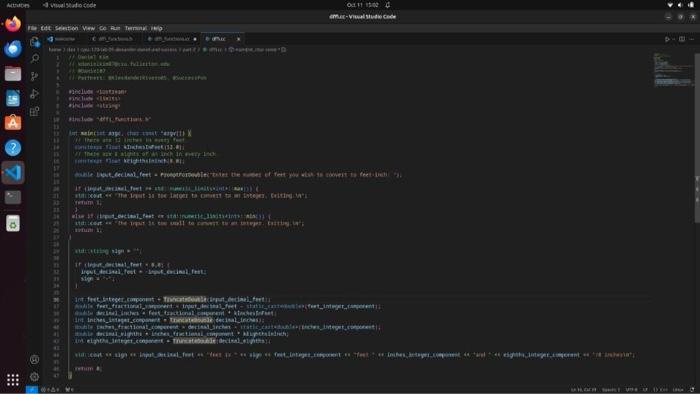Screen dimensions: 700x394
Task: Open the editor More Actions ellipsis
Action: click(x=692, y=39)
